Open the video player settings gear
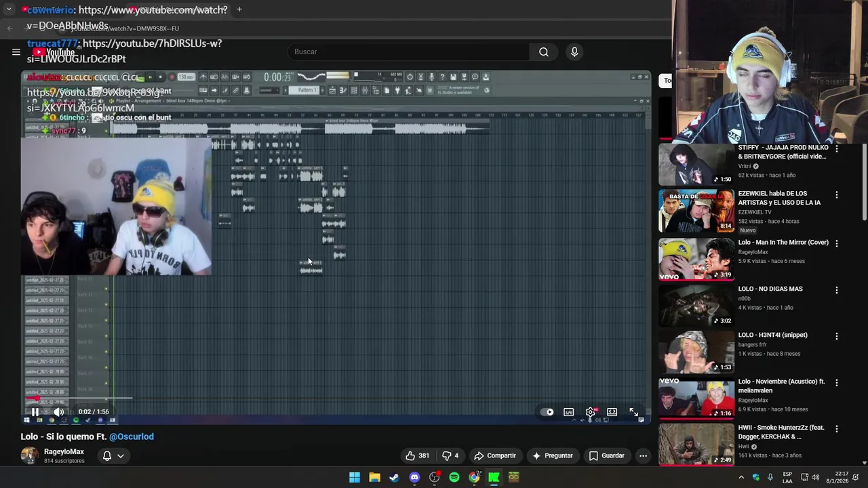868x488 pixels. [591, 412]
